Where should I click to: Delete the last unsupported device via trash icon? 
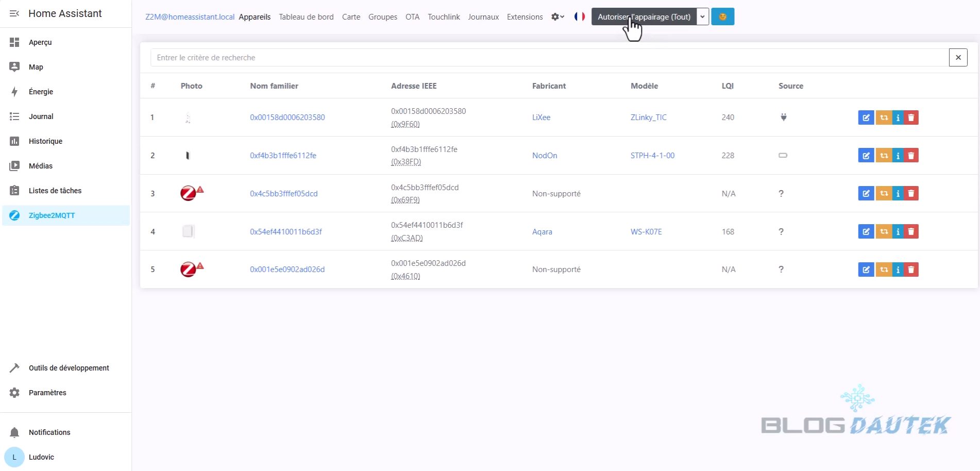coord(911,270)
